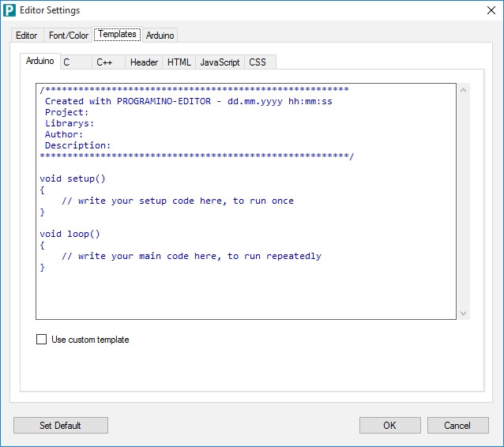The height and width of the screenshot is (447, 504).
Task: Click the Programino P logo icon
Action: (9, 10)
